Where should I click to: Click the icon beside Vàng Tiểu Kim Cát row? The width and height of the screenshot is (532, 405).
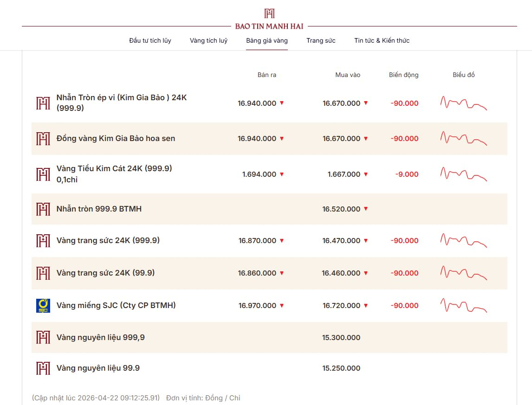click(x=43, y=174)
